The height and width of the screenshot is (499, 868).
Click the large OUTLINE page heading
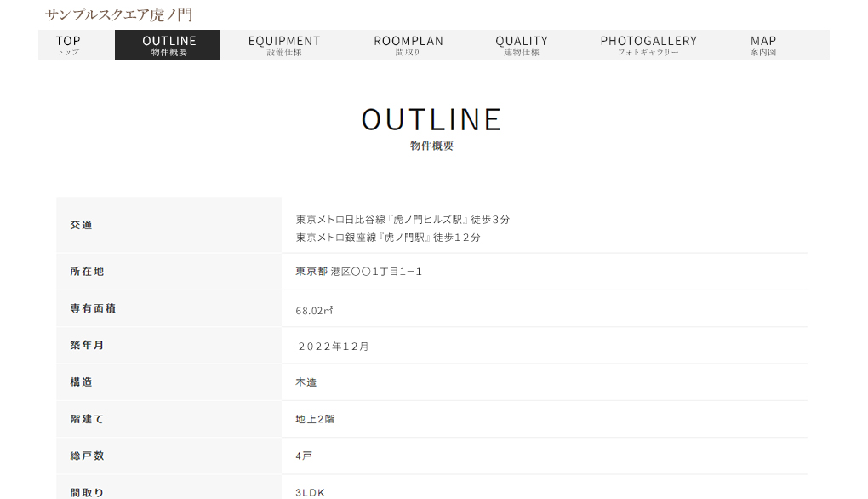click(431, 119)
